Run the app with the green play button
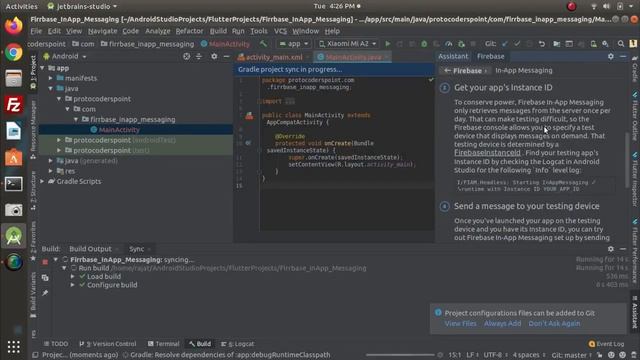 click(388, 44)
